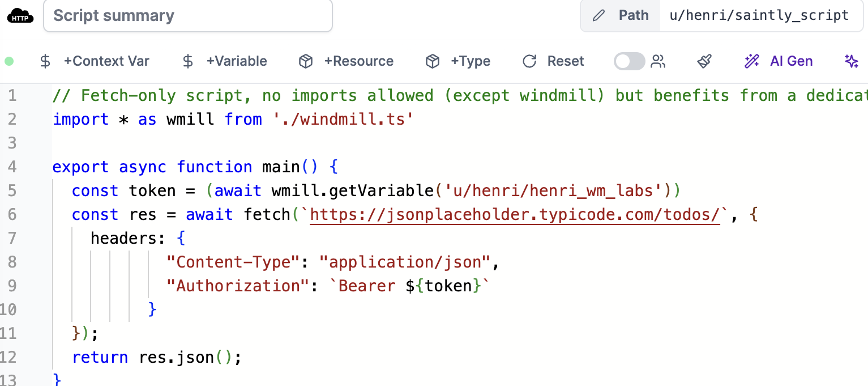Click the green status dot
Viewport: 868px width, 386px height.
[x=9, y=61]
